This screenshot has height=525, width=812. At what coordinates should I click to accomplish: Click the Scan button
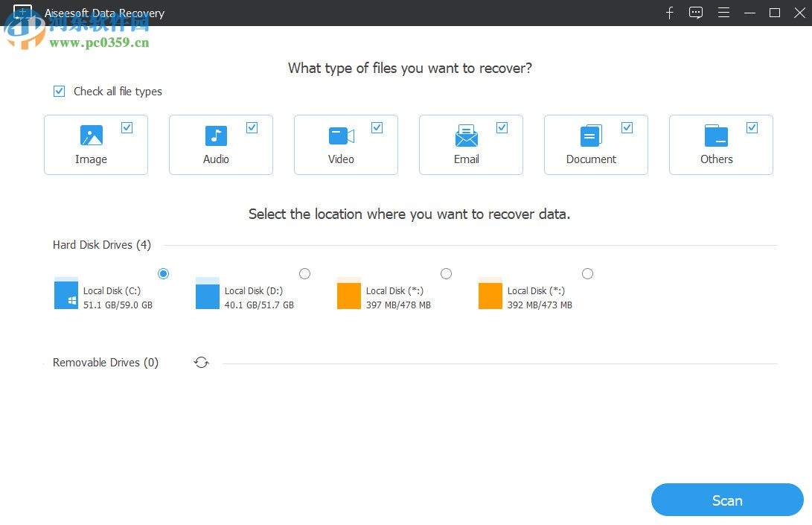pyautogui.click(x=726, y=500)
